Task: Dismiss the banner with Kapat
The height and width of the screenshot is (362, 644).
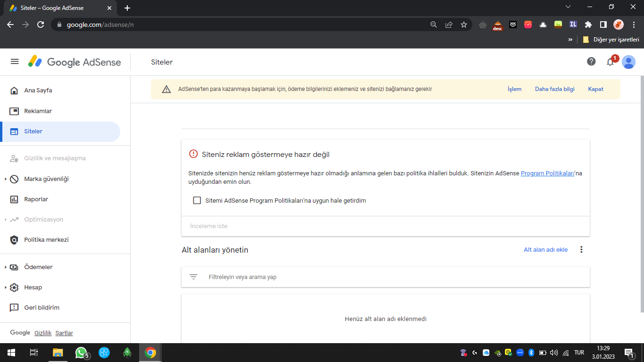Action: pos(596,89)
